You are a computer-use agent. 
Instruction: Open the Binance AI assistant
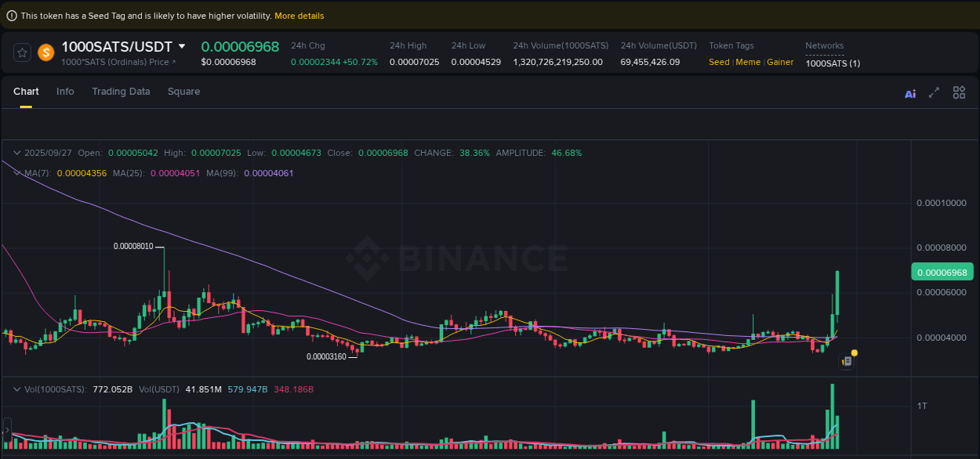pyautogui.click(x=910, y=93)
